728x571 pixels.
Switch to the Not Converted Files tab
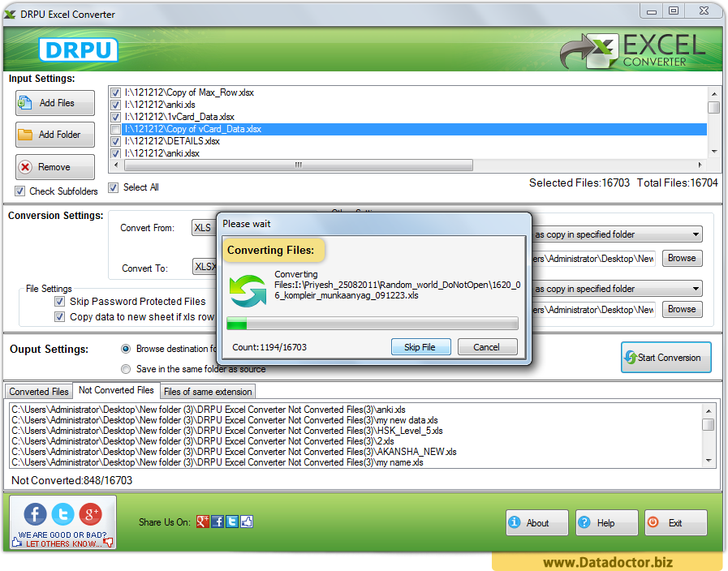[x=116, y=390]
